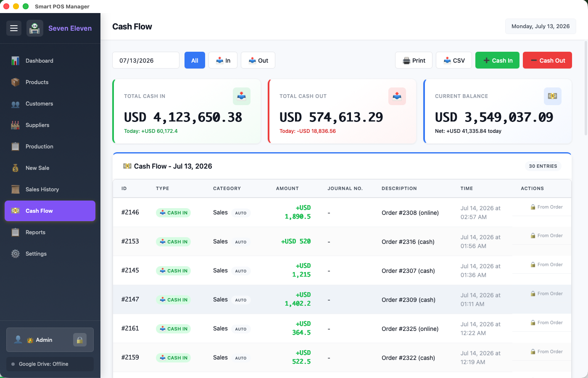Click the CATEGORY column header
This screenshot has width=588, height=378.
(x=227, y=188)
